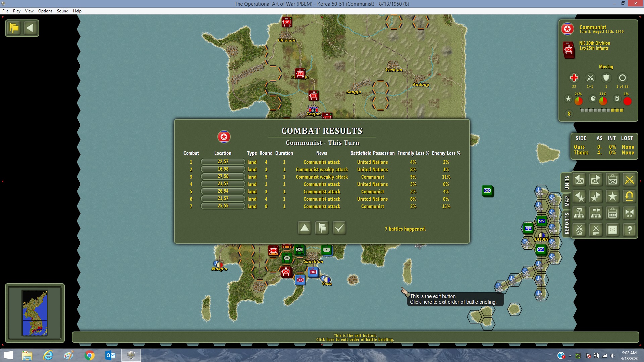Open Outlook from the taskbar

coord(110,355)
